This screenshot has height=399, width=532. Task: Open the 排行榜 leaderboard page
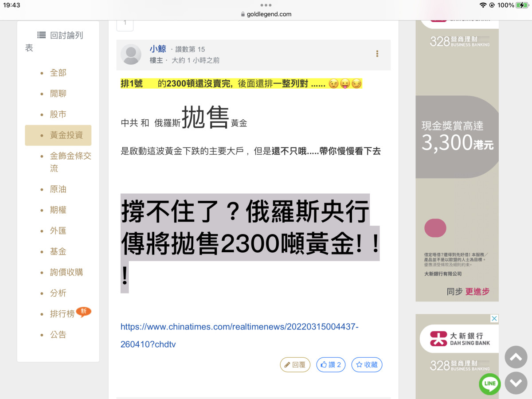(x=62, y=314)
